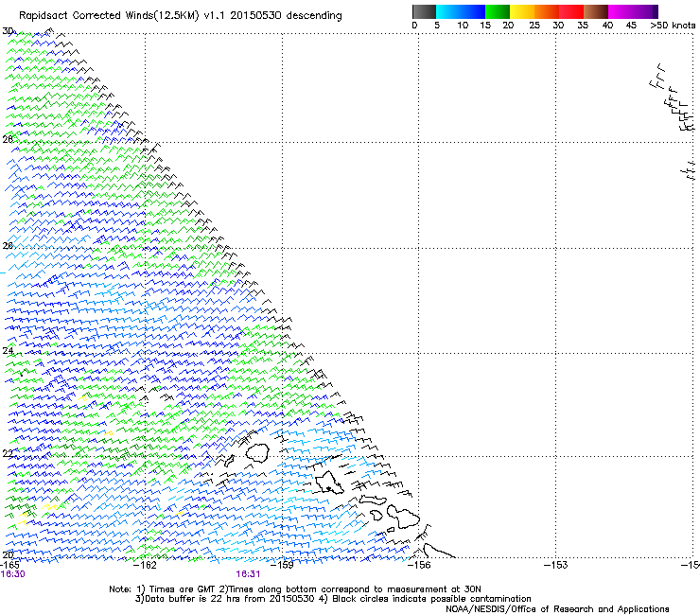The height and width of the screenshot is (615, 700).
Task: Click the legend label 25
Action: tap(534, 26)
